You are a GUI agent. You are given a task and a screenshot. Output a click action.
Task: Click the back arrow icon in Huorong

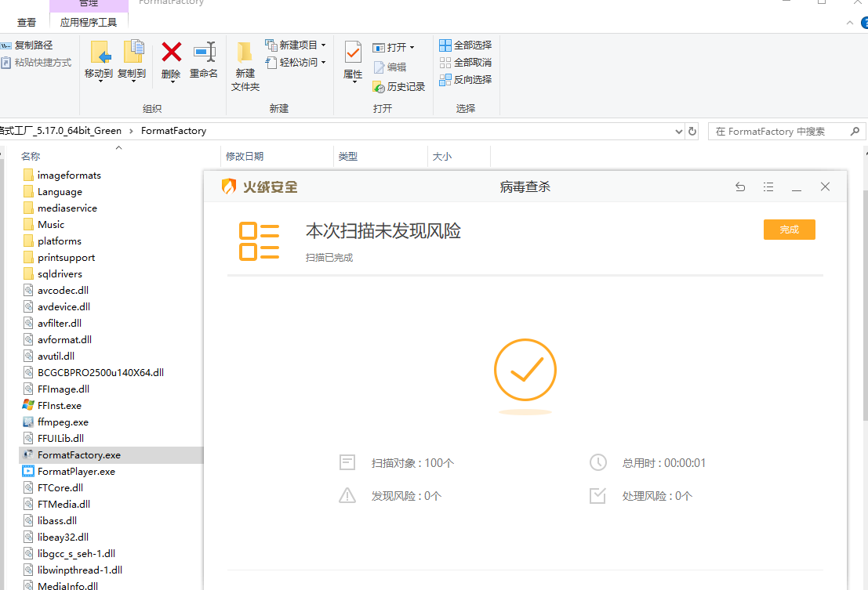(x=740, y=187)
